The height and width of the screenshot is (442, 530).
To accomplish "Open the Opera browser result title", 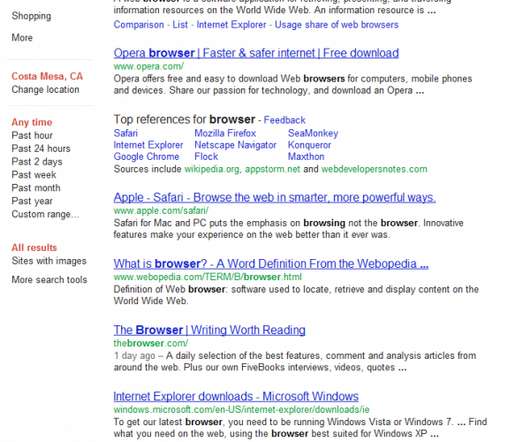I will click(x=256, y=53).
